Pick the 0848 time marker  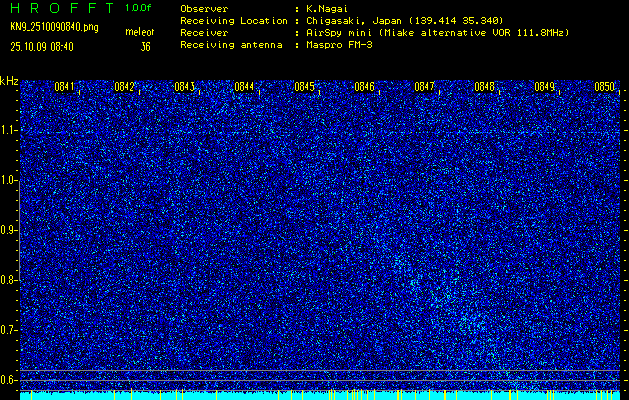(x=484, y=87)
